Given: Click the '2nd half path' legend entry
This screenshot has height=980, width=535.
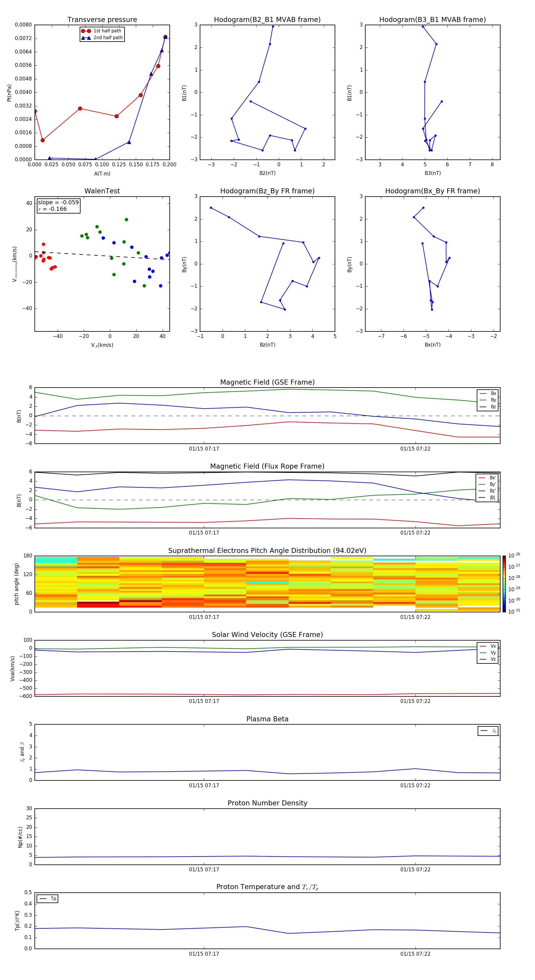Looking at the screenshot, I should tap(102, 38).
